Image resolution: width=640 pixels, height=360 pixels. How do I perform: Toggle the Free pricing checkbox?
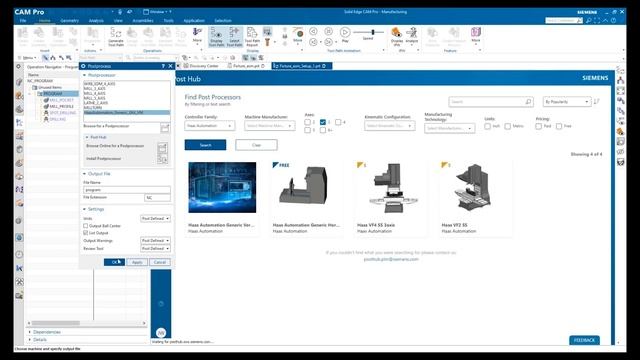point(559,126)
